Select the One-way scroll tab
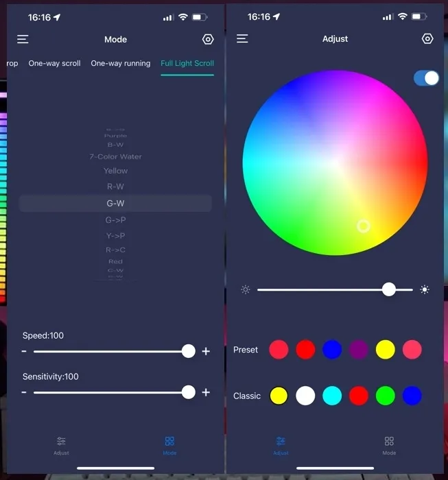 coord(54,63)
